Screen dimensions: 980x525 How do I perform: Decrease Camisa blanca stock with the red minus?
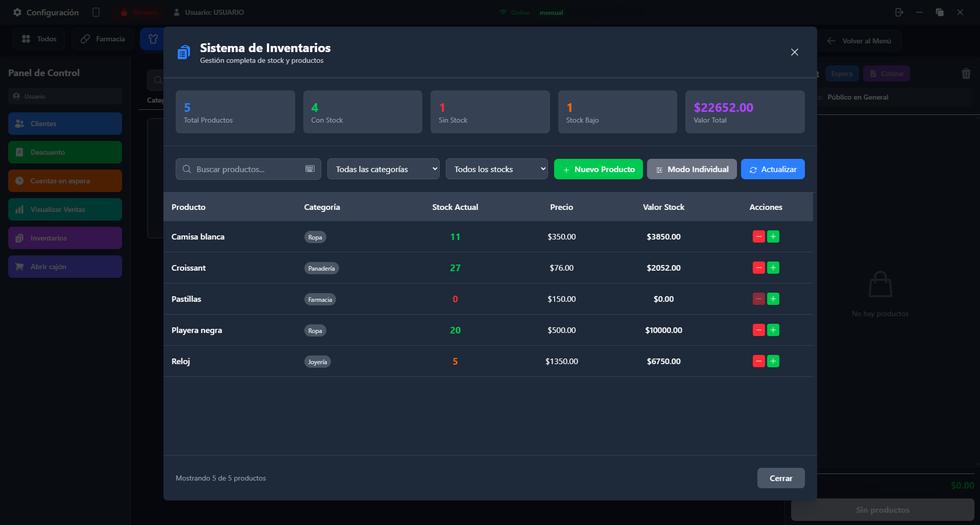(x=758, y=236)
